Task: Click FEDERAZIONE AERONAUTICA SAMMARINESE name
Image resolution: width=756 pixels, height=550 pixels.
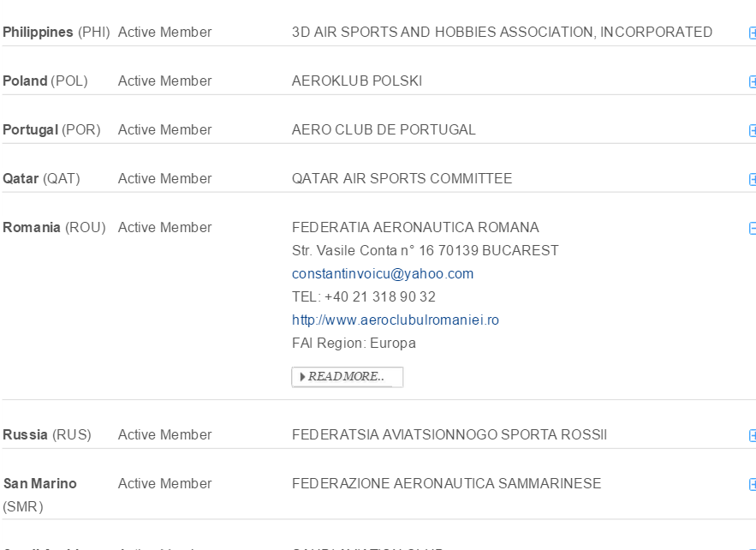Action: (446, 484)
